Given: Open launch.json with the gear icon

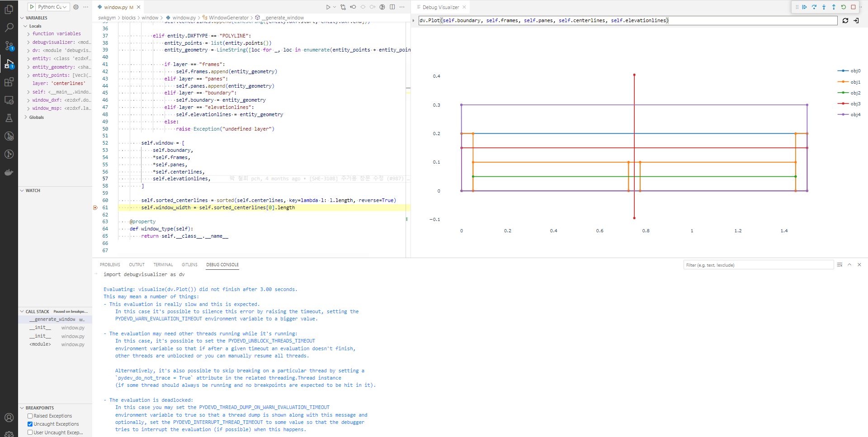Looking at the screenshot, I should 76,7.
